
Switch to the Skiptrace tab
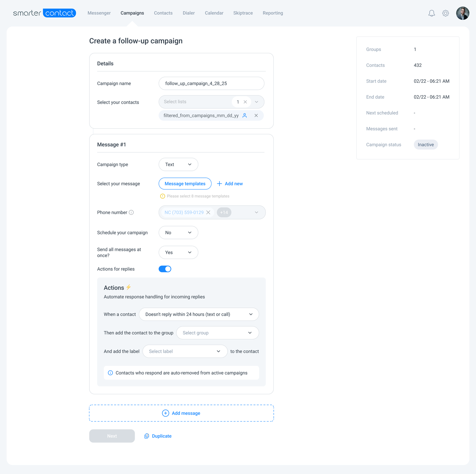pyautogui.click(x=243, y=13)
